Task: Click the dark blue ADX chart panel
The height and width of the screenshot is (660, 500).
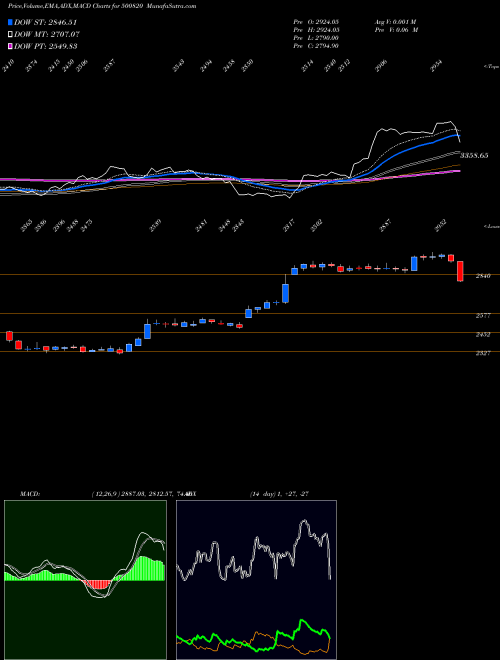Action: pos(256,580)
